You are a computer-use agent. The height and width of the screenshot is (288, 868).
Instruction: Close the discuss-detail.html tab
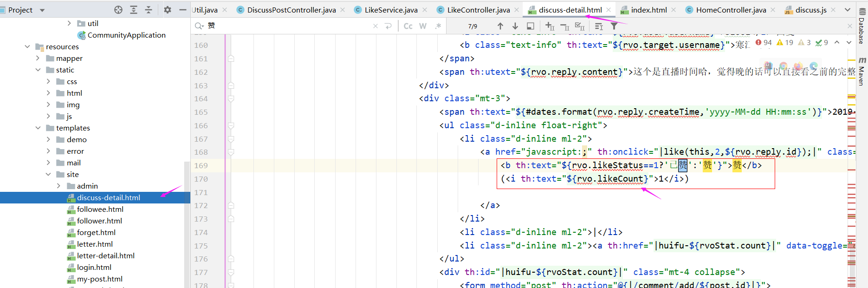[609, 10]
